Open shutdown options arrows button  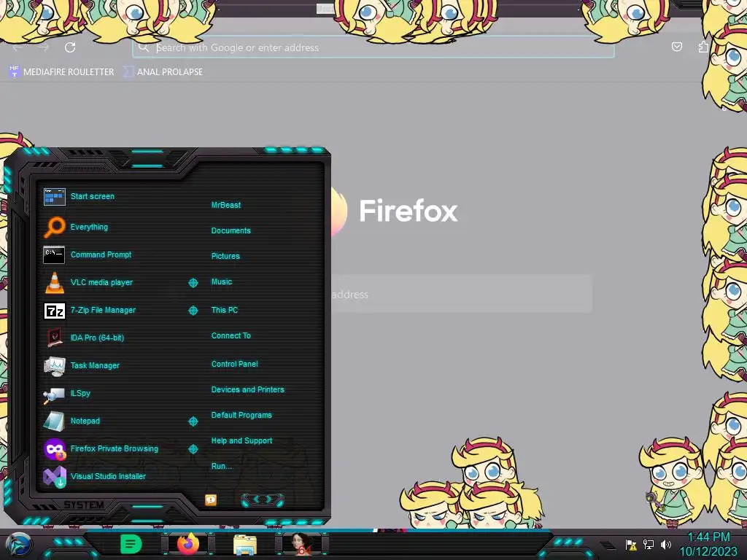263,499
